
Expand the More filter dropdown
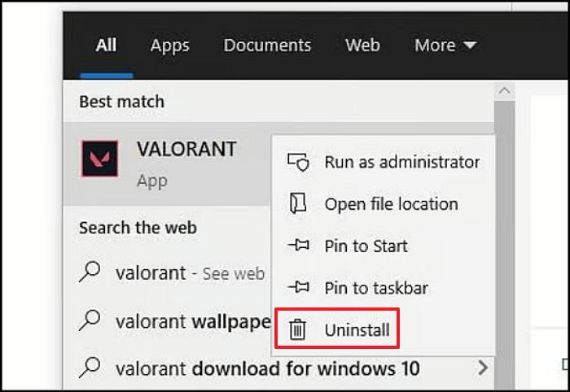(x=445, y=46)
